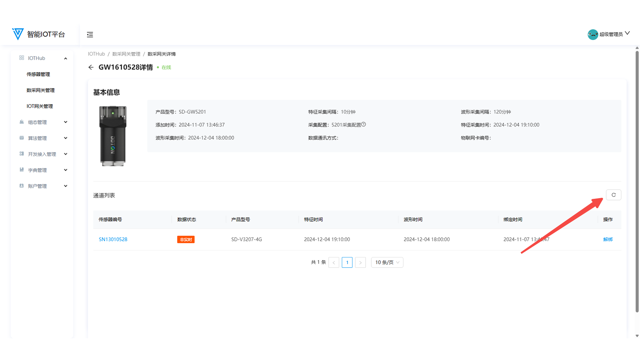
Task: Click the 组态管理 menu label
Action: tap(37, 122)
